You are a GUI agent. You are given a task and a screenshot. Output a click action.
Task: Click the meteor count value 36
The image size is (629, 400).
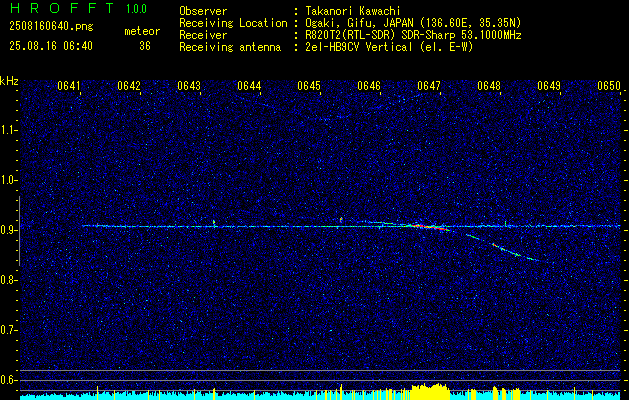145,46
